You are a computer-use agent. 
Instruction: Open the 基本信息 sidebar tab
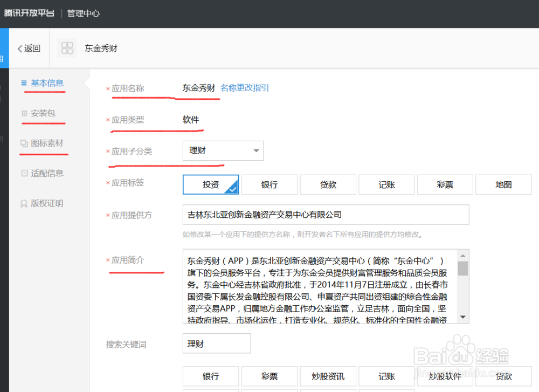tap(47, 83)
